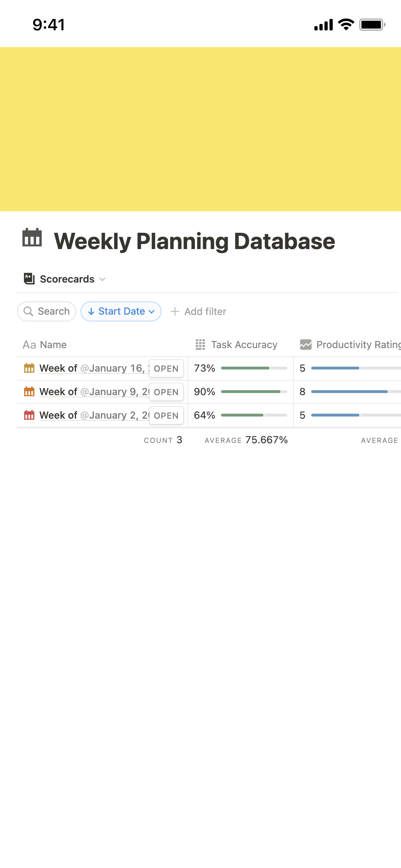Click the red January 2 row icon
The height and width of the screenshot is (868, 401).
point(29,415)
